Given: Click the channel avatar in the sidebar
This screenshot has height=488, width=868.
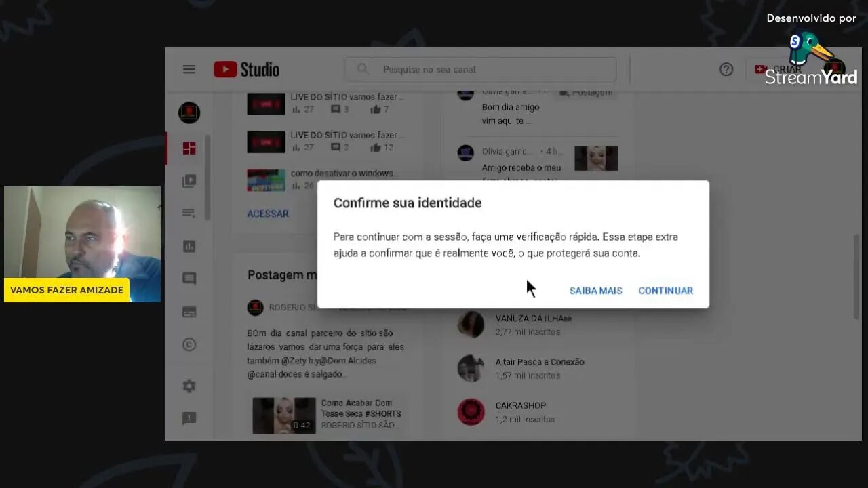Looking at the screenshot, I should coord(189,113).
